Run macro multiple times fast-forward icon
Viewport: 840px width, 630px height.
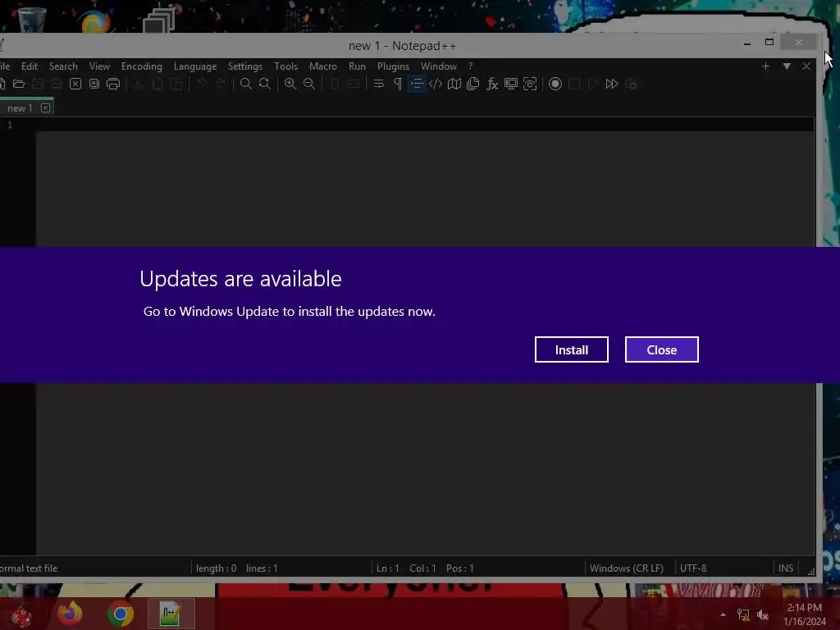click(612, 84)
